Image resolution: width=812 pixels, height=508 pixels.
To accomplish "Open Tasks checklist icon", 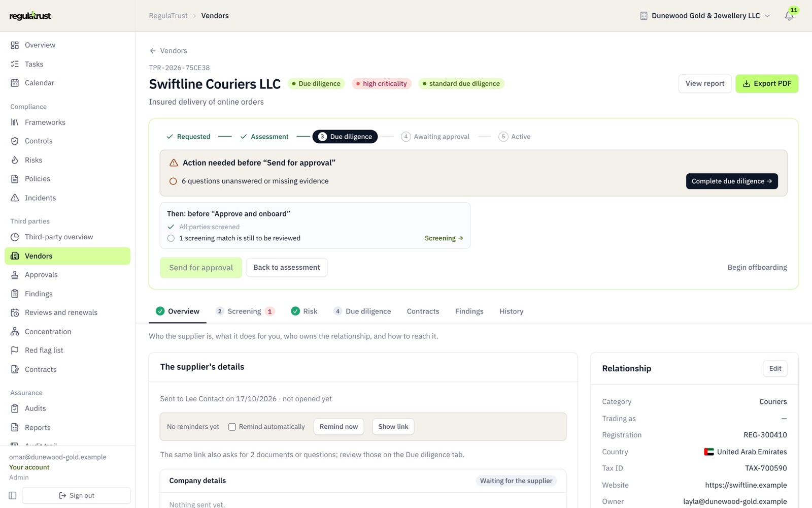I will 15,64.
